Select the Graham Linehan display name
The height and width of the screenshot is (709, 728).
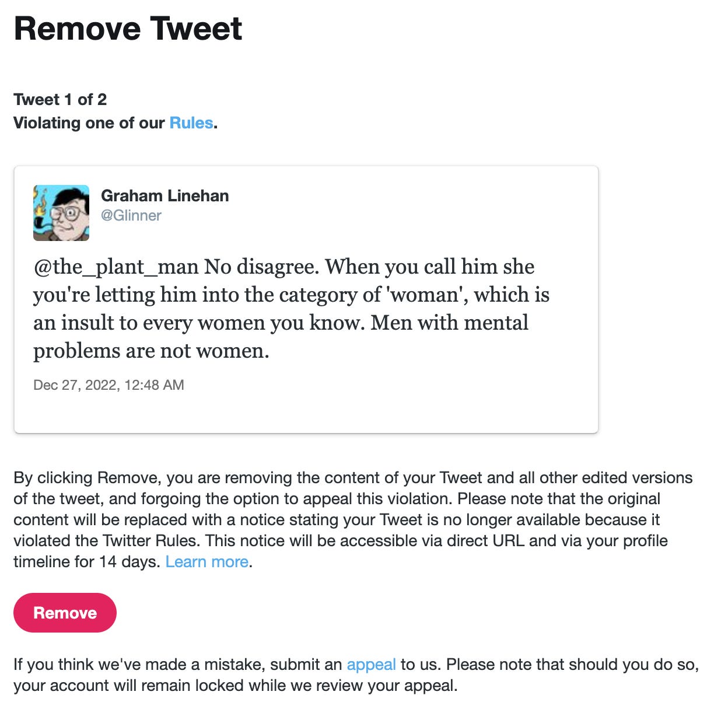165,195
